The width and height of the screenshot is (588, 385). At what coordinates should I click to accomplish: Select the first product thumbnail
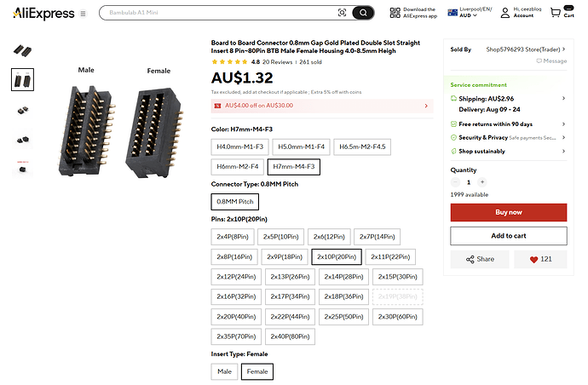click(x=22, y=50)
